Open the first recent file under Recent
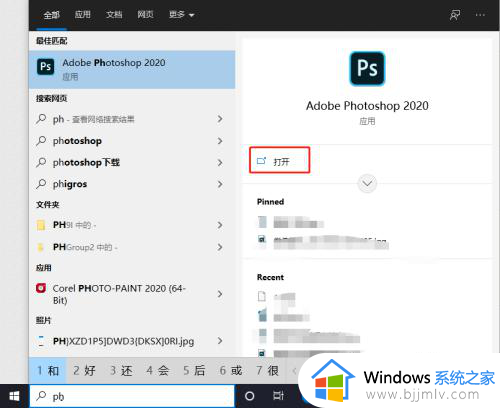The width and height of the screenshot is (500, 408). tap(277, 297)
